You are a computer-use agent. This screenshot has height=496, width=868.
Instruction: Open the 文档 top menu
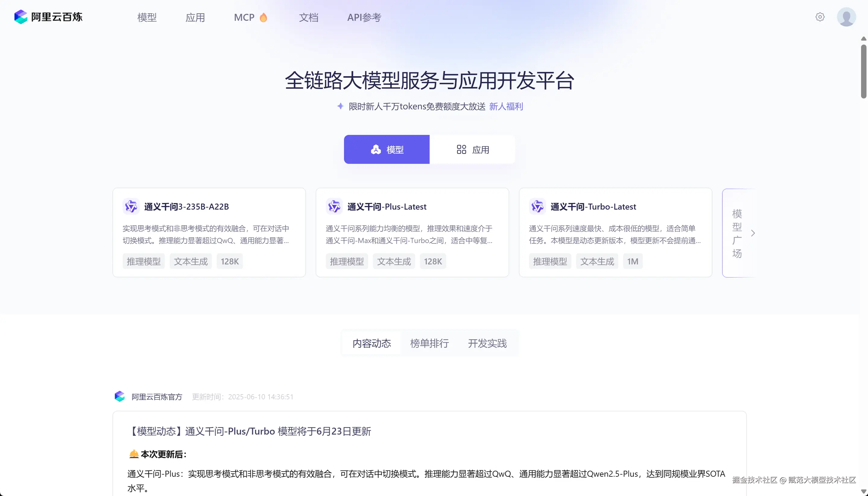click(308, 17)
